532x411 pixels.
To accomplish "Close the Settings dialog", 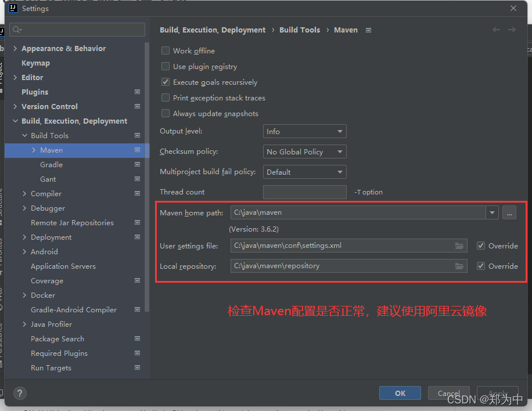I will pos(513,8).
